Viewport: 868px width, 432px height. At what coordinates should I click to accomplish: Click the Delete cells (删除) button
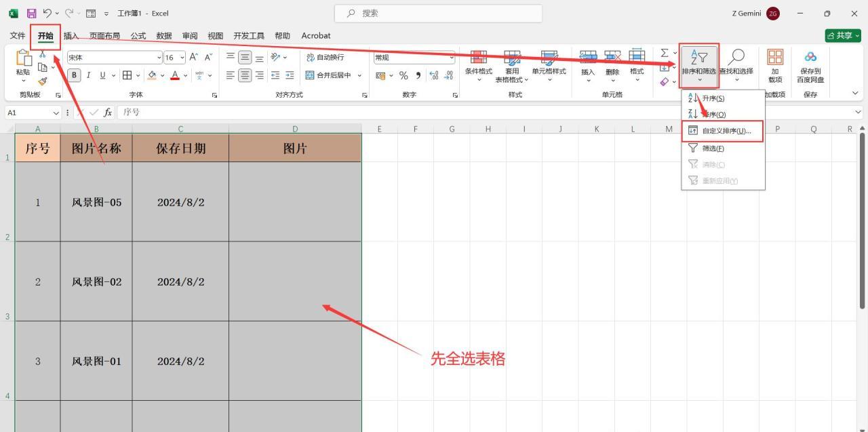612,66
